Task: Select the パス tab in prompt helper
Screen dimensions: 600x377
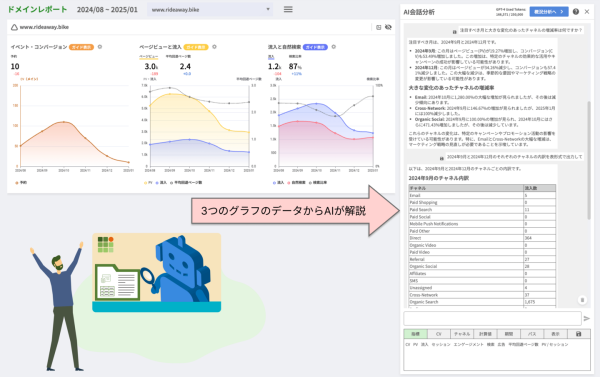Action: click(x=532, y=334)
